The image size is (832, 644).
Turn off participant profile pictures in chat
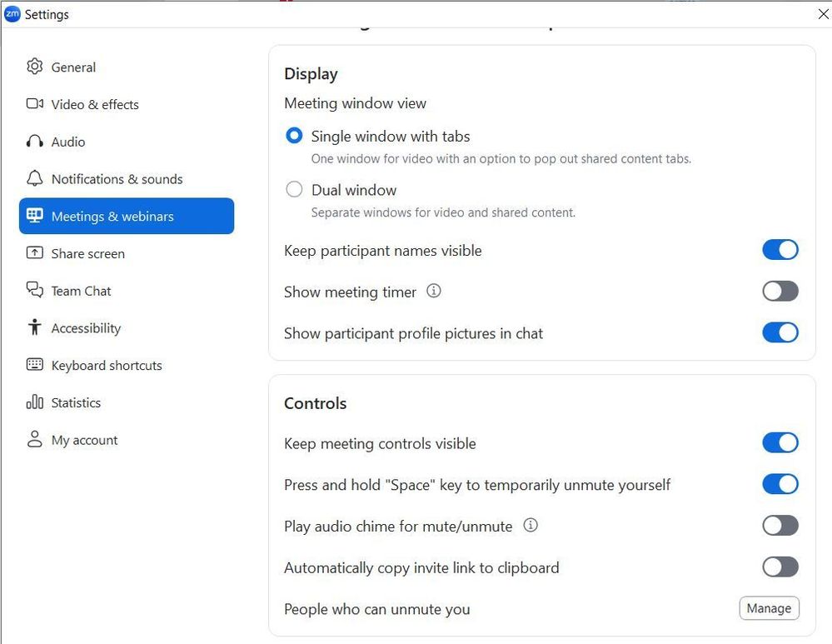pos(780,332)
